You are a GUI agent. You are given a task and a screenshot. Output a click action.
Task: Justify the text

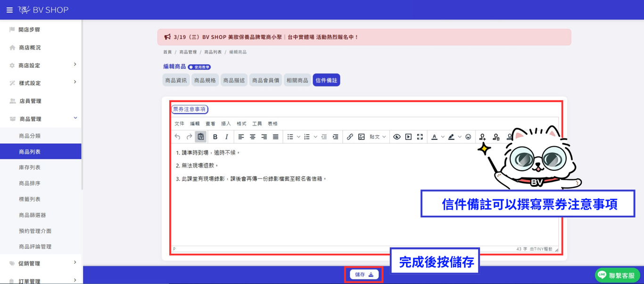pyautogui.click(x=276, y=137)
